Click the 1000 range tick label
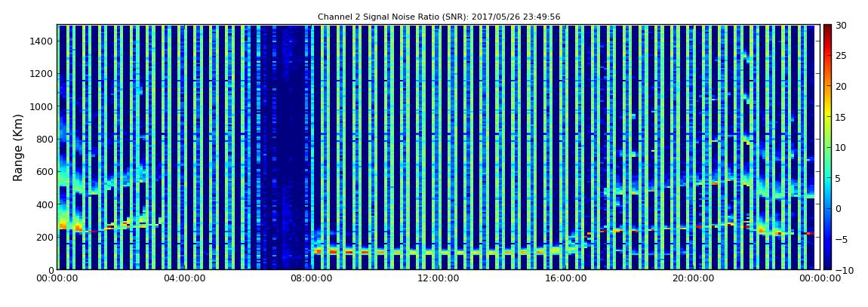The image size is (868, 307). pyautogui.click(x=42, y=106)
